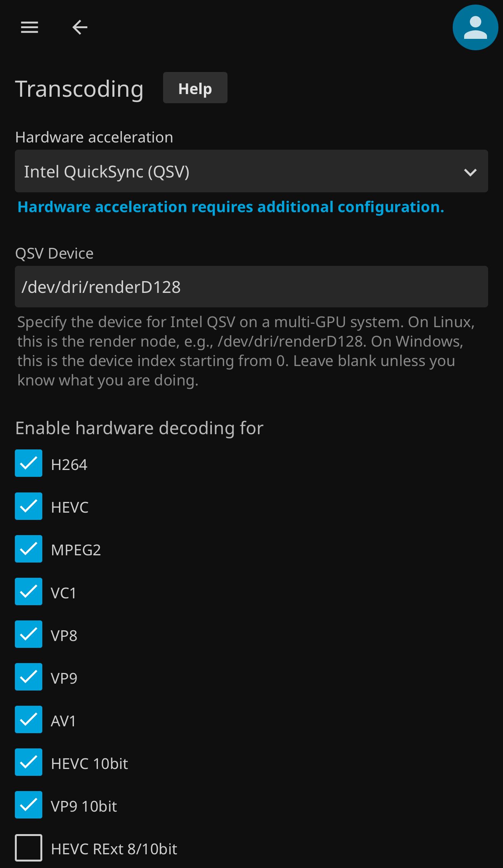Click the QSV Device input field
This screenshot has height=868, width=503.
(251, 287)
